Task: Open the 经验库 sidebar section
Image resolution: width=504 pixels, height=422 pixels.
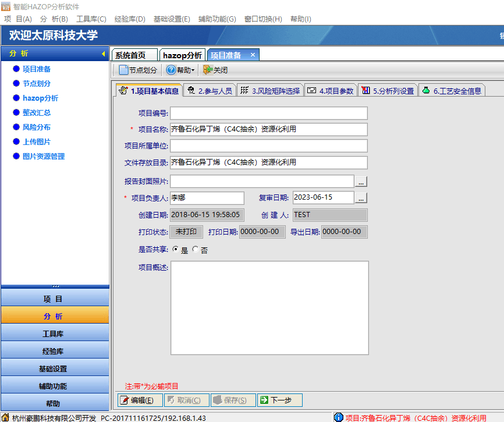Action: click(55, 350)
